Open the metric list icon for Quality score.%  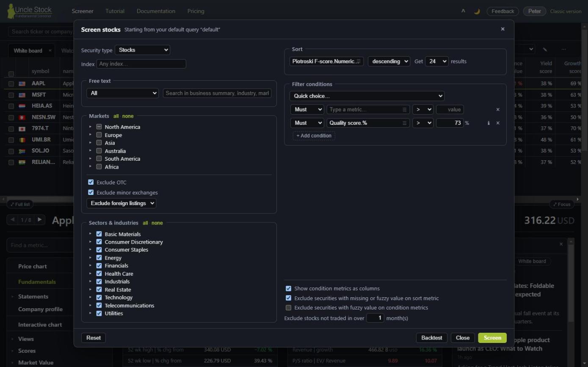coord(405,123)
